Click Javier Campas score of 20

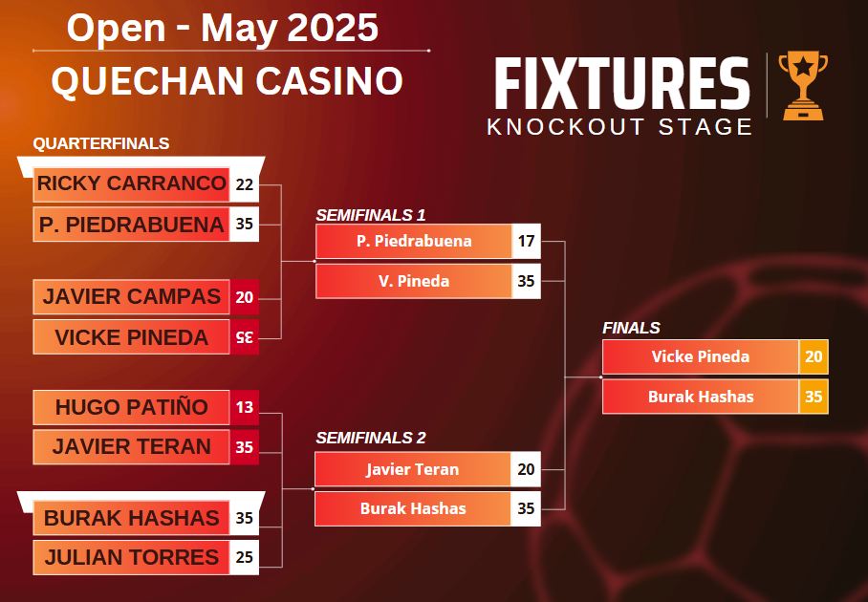coord(244,297)
